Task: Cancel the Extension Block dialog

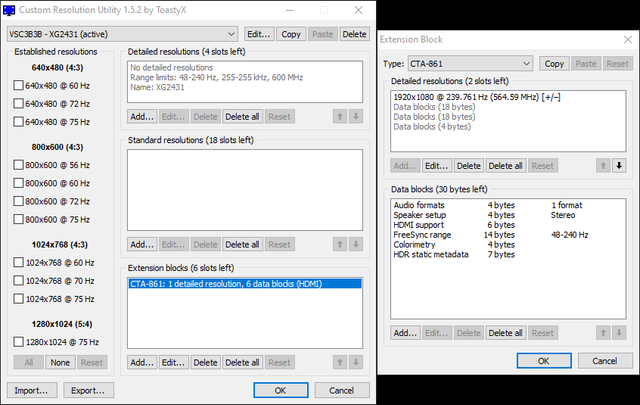Action: click(x=605, y=361)
